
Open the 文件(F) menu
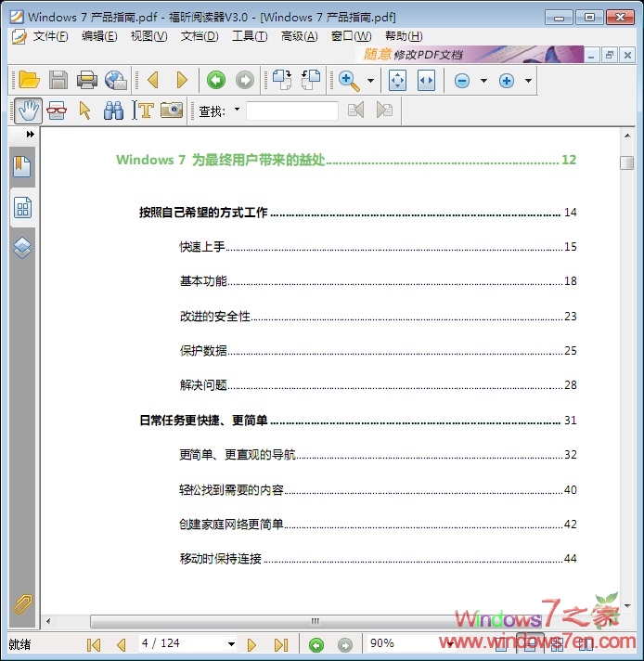tap(50, 37)
